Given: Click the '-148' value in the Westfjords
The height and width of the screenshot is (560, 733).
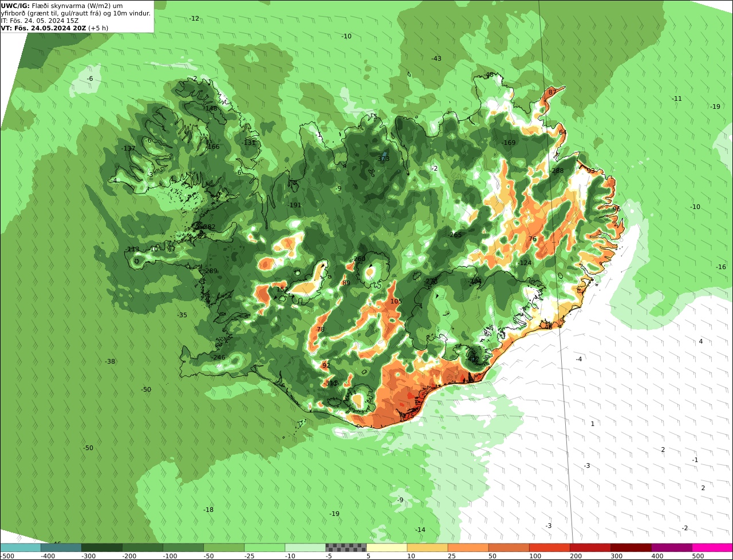Looking at the screenshot, I should click(x=210, y=108).
